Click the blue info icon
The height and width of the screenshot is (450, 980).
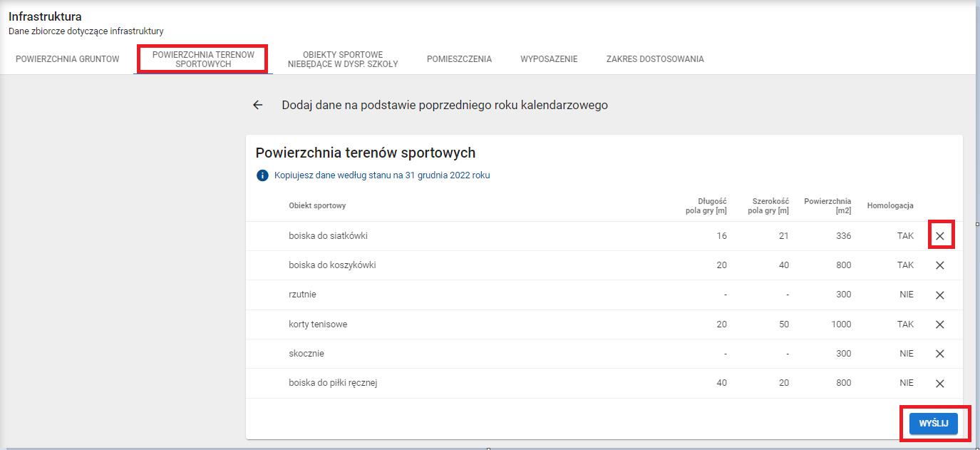[x=262, y=175]
